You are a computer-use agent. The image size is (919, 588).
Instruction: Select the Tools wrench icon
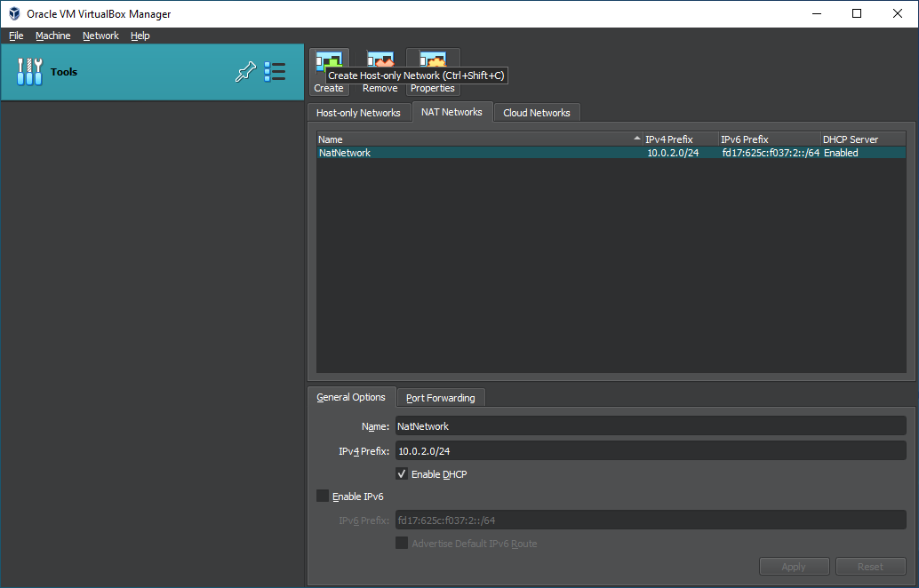29,72
